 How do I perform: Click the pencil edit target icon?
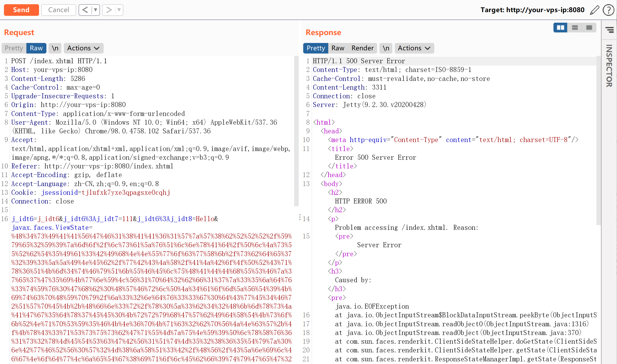595,10
